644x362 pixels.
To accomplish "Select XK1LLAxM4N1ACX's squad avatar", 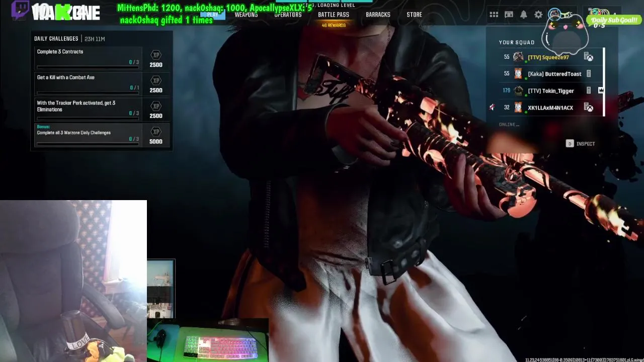I will [x=518, y=108].
